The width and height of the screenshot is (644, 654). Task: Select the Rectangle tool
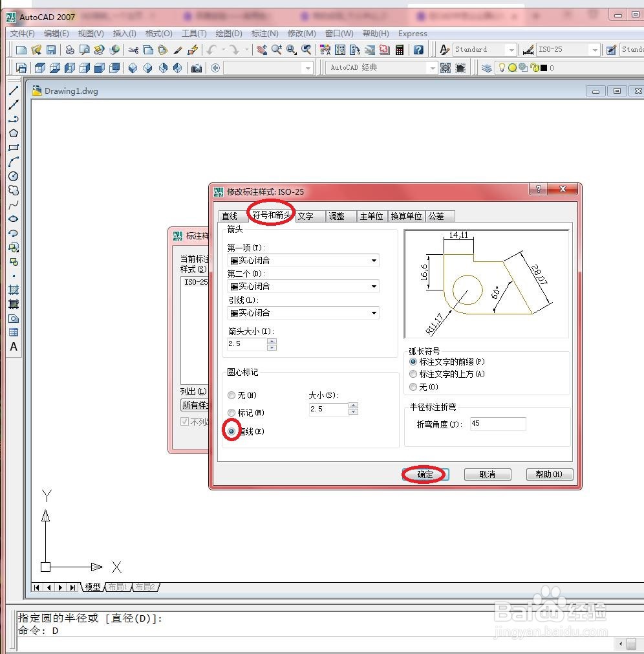pos(14,147)
